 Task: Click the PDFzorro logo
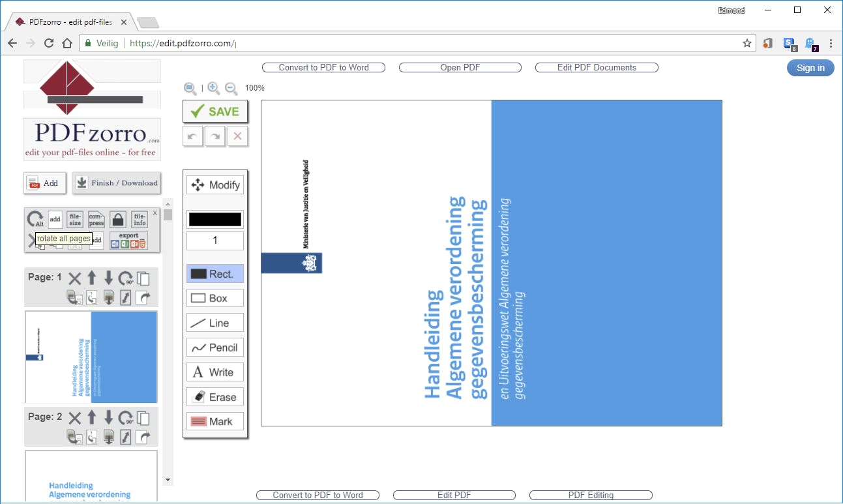pyautogui.click(x=92, y=110)
